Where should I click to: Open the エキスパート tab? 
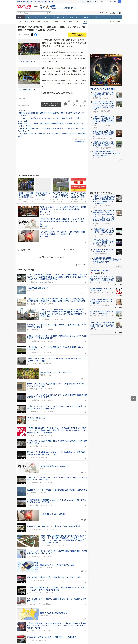[48, 17]
